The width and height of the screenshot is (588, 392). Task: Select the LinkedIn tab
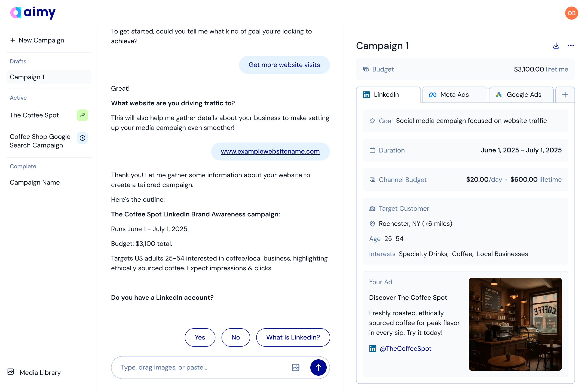[x=388, y=95]
